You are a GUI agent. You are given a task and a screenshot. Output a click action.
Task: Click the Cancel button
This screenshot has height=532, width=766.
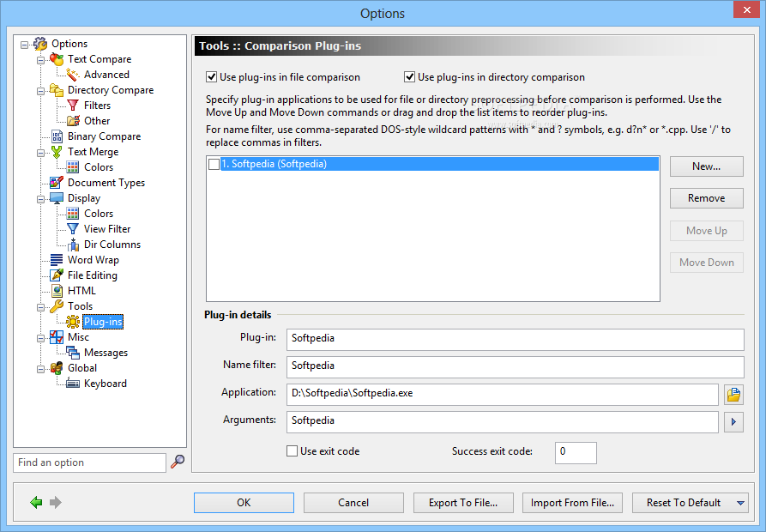coord(353,503)
